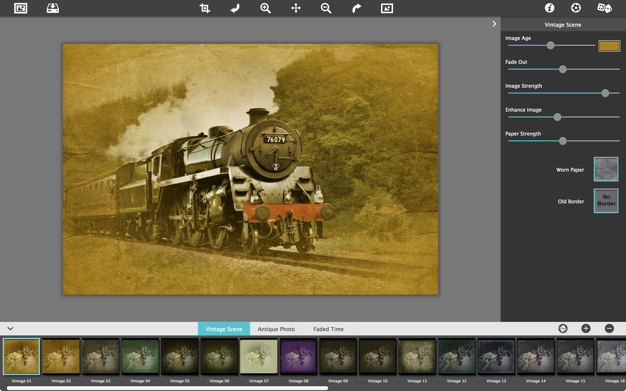Switch to the Antique Photo tab
Viewport: 626px width, 391px height.
276,329
